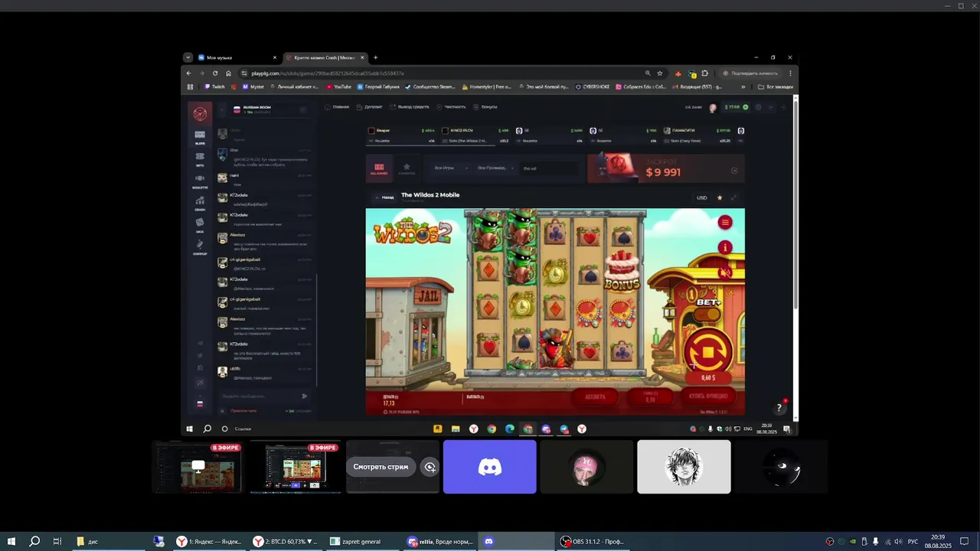Click the casino dice logo
This screenshot has height=551, width=980.
click(x=200, y=114)
